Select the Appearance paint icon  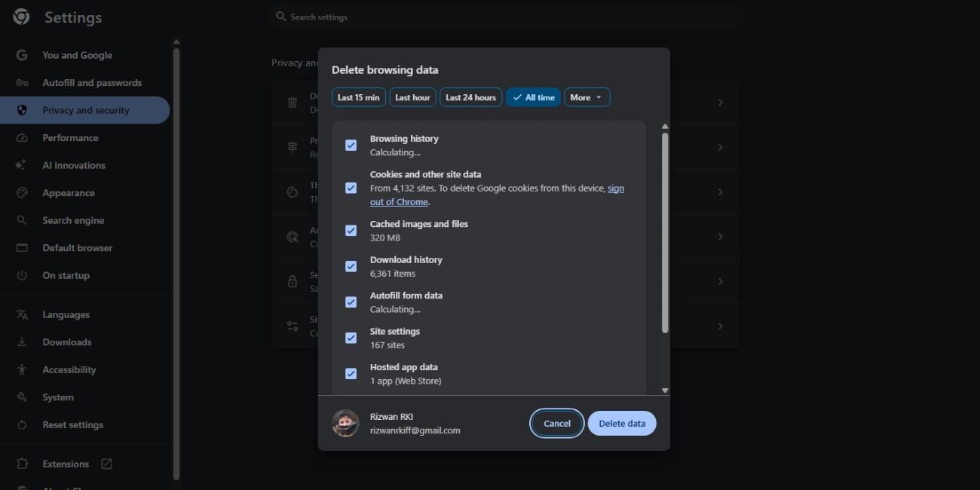[22, 192]
